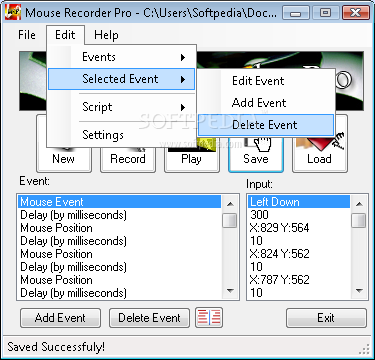The height and width of the screenshot is (360, 375).
Task: Choose Edit Event in the submenu
Action: click(x=266, y=81)
